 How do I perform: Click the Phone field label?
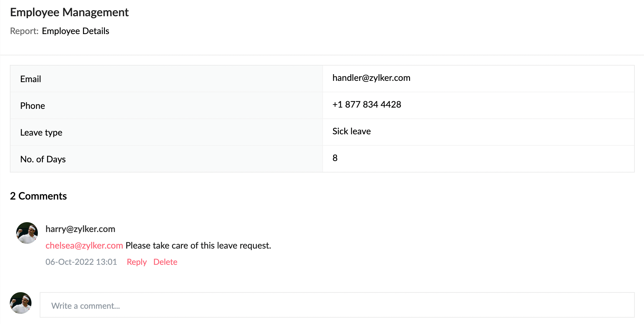32,106
